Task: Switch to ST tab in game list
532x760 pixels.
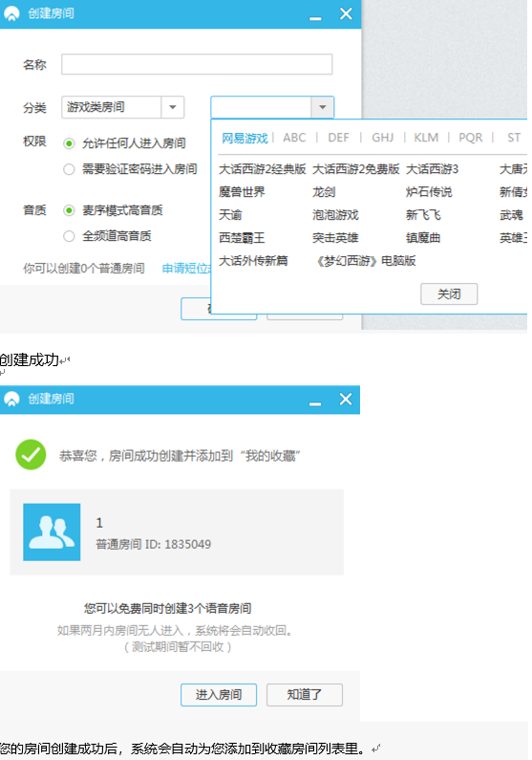Action: 514,138
